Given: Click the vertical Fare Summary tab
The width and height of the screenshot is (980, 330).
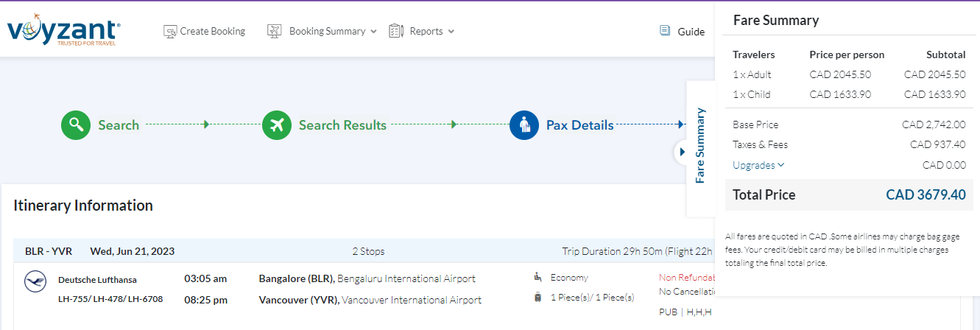Looking at the screenshot, I should (x=700, y=146).
